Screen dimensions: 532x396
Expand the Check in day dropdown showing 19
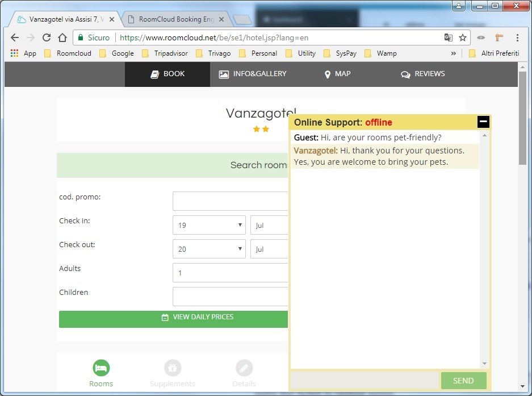point(209,225)
